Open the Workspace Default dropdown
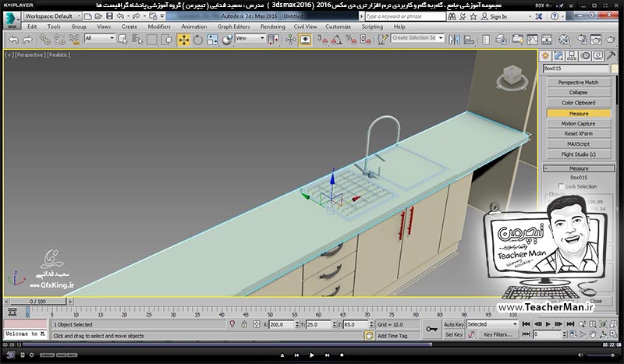 coord(52,16)
